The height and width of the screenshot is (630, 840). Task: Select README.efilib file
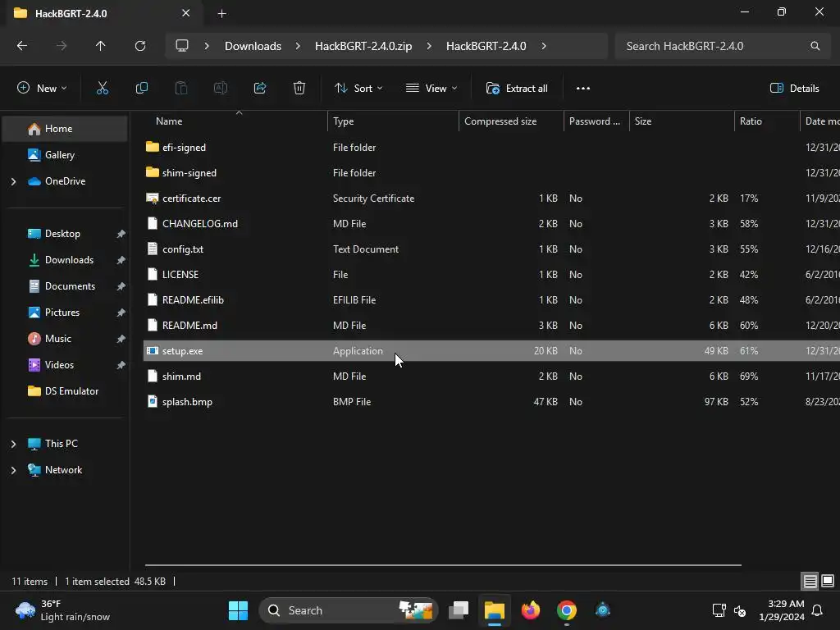coord(491,300)
